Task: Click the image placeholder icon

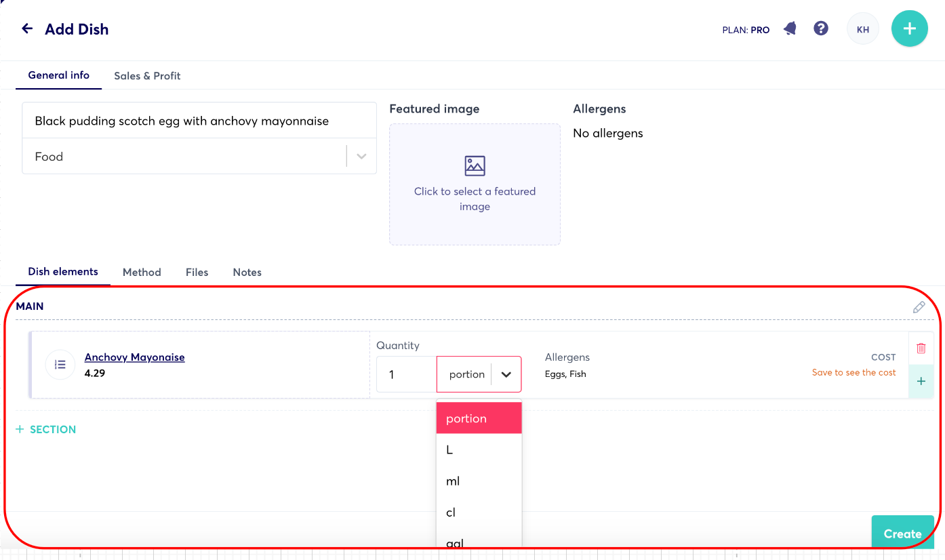Action: coord(475,165)
